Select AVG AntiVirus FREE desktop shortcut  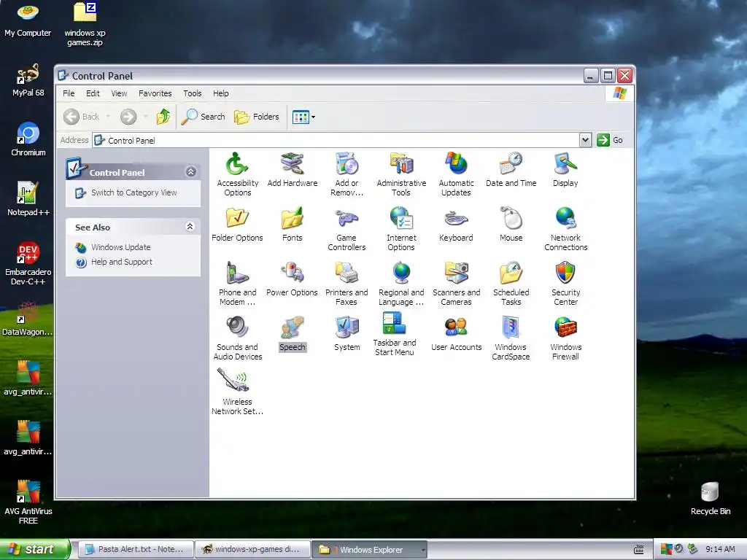point(28,502)
